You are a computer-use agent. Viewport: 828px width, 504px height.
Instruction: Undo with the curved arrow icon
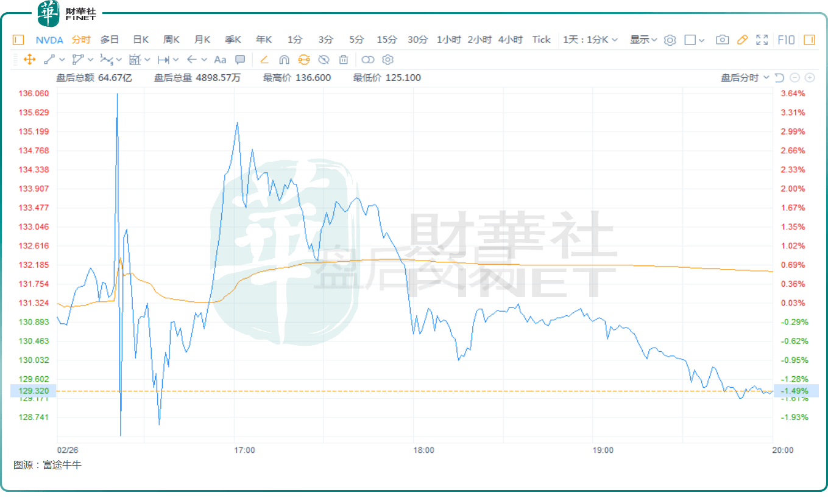click(x=779, y=78)
